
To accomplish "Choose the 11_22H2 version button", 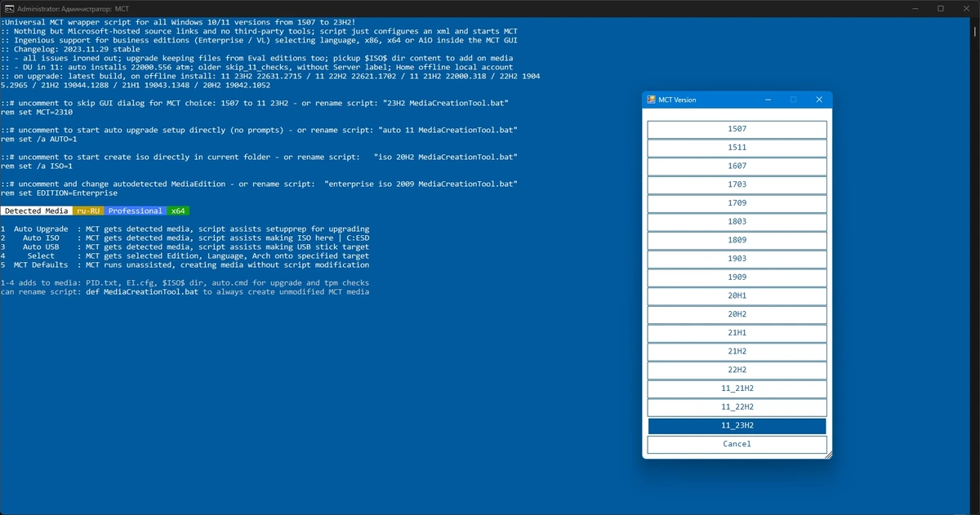I will 737,406.
